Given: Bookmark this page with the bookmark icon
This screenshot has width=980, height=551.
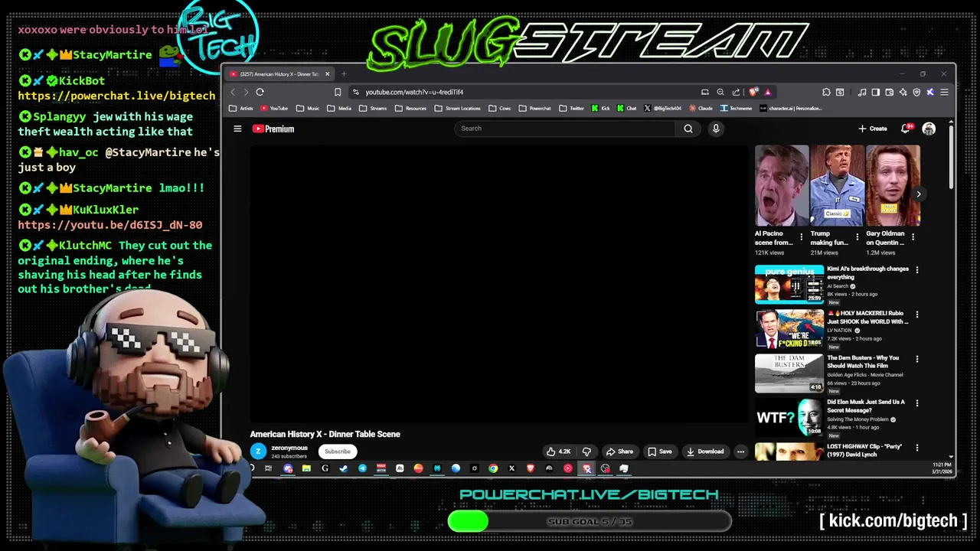Looking at the screenshot, I should point(338,92).
